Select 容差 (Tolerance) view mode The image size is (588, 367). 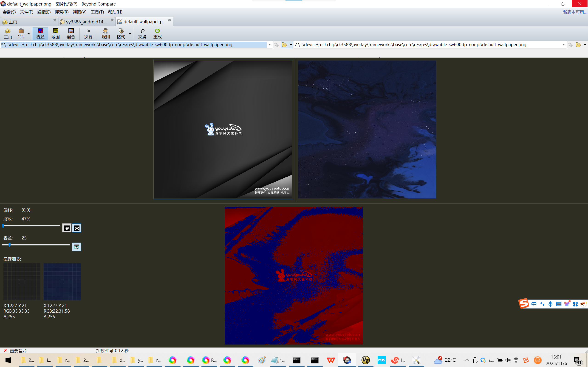pyautogui.click(x=40, y=33)
